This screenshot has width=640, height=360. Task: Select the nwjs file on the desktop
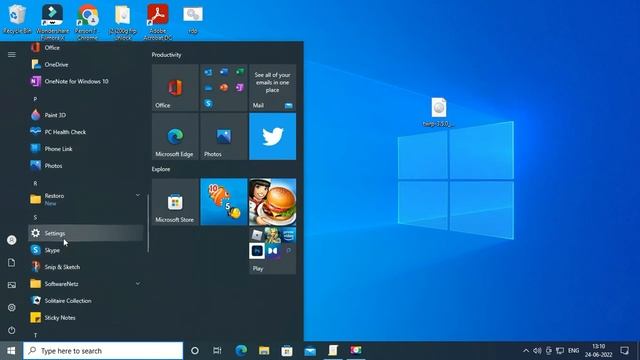click(439, 113)
